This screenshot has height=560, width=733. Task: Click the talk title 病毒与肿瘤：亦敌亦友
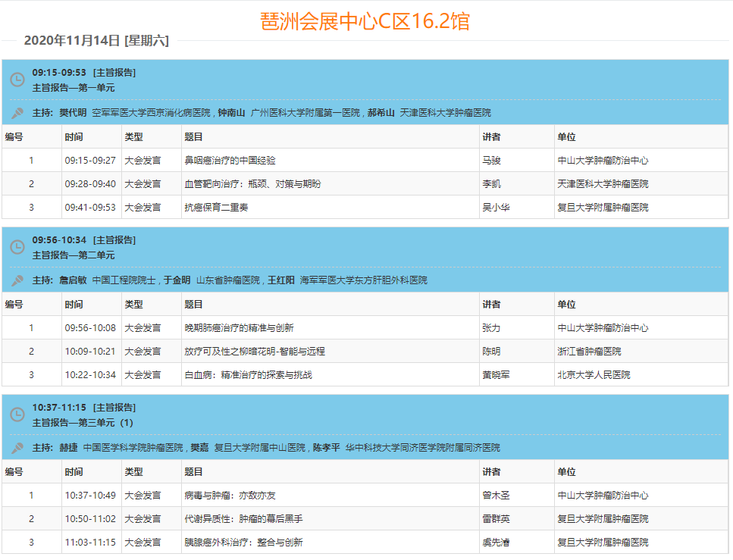[x=230, y=496]
